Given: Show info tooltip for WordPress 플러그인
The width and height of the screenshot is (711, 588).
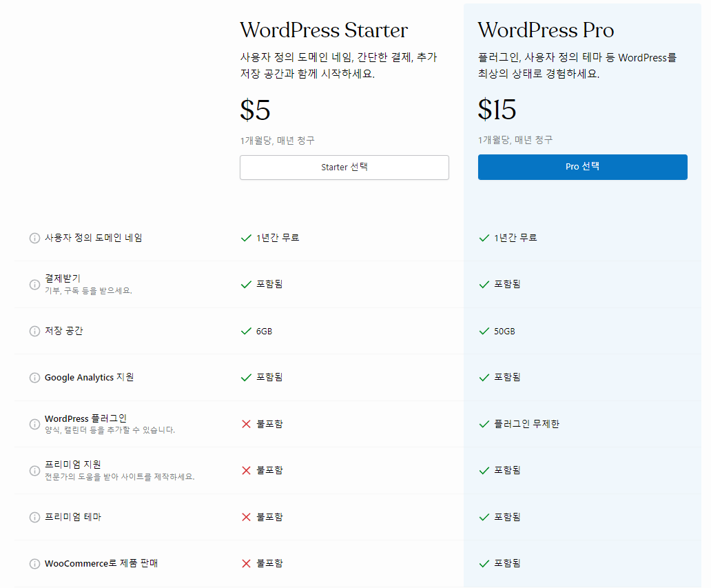Looking at the screenshot, I should [34, 424].
